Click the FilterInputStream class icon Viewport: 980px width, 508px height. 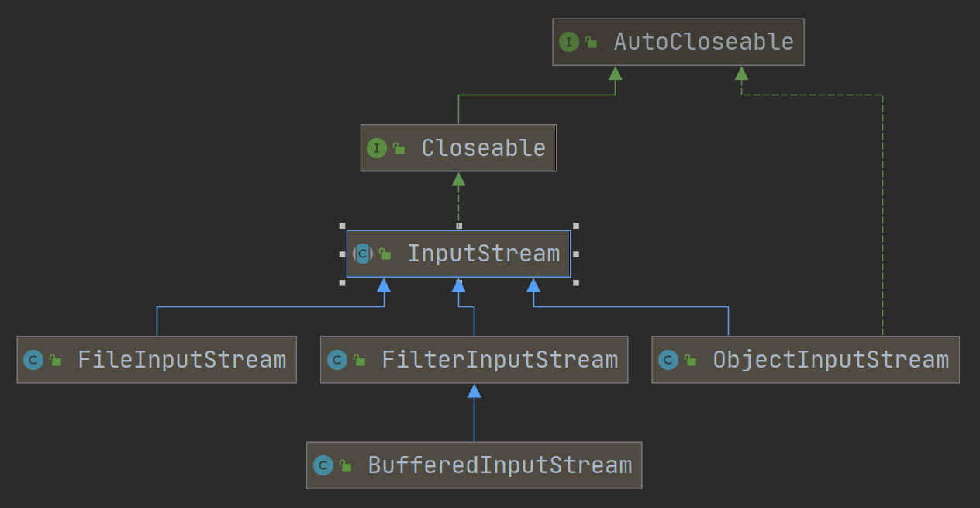click(336, 360)
